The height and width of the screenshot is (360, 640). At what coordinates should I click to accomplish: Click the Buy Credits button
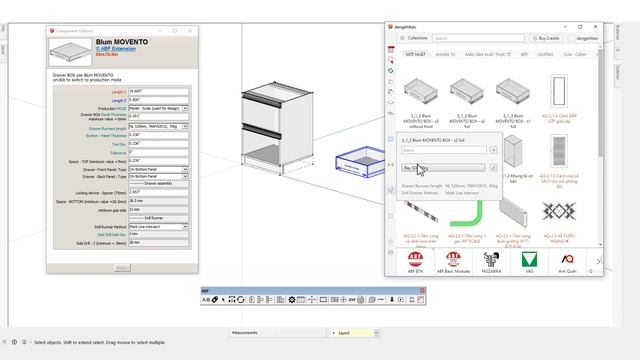(545, 38)
